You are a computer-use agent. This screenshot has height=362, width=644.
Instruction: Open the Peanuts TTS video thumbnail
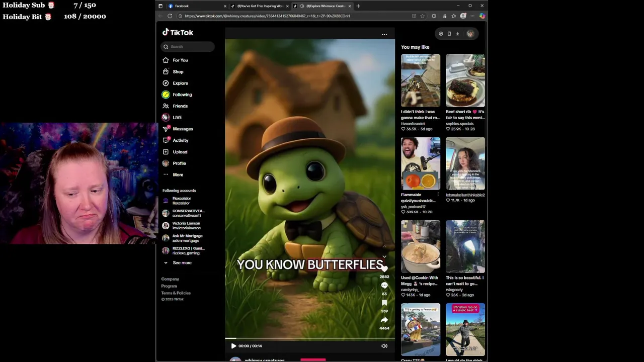[x=421, y=329]
